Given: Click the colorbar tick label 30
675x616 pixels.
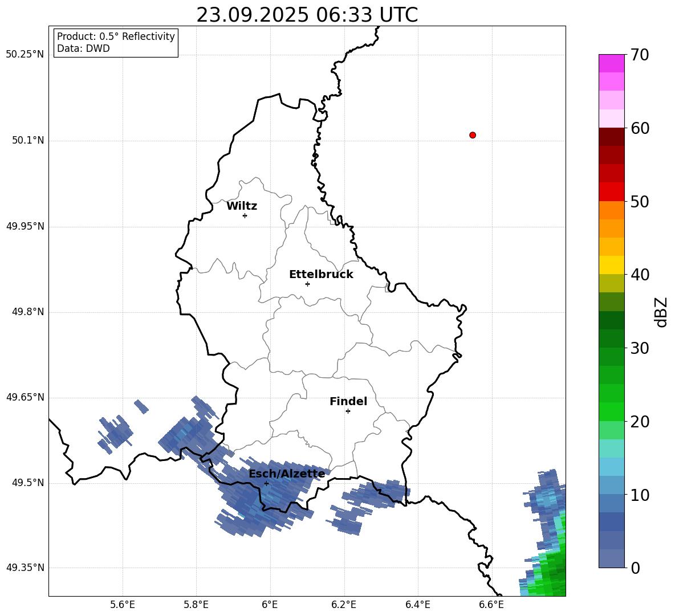Looking at the screenshot, I should tap(640, 348).
